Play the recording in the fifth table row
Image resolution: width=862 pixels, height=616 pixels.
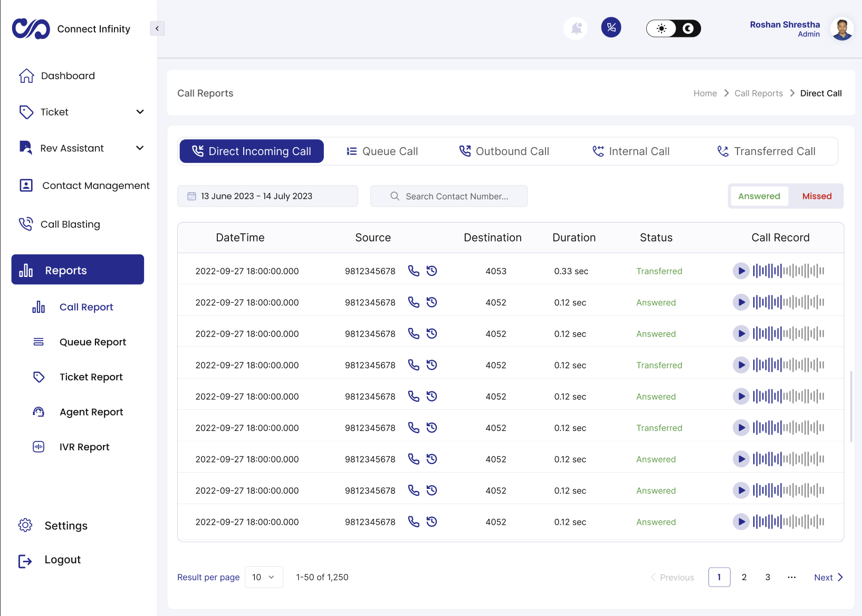click(x=741, y=397)
